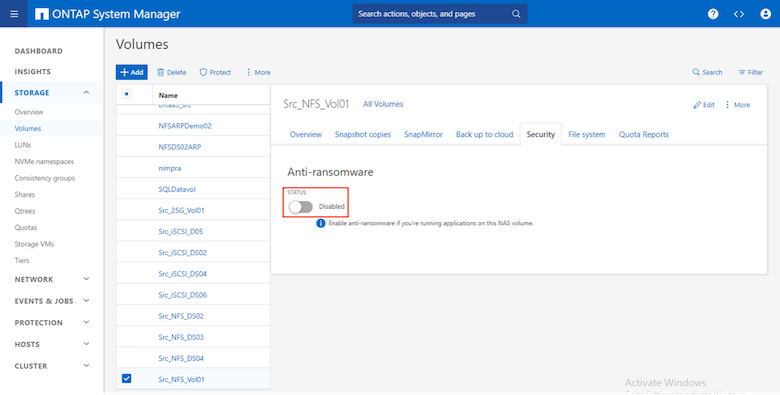This screenshot has width=780, height=395.
Task: Expand the NETWORK sidebar section
Action: point(86,279)
